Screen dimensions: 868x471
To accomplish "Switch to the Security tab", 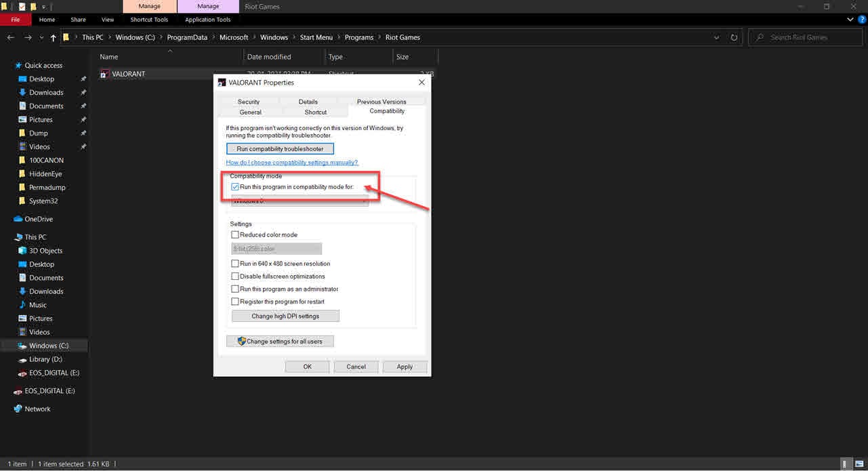I will [249, 102].
